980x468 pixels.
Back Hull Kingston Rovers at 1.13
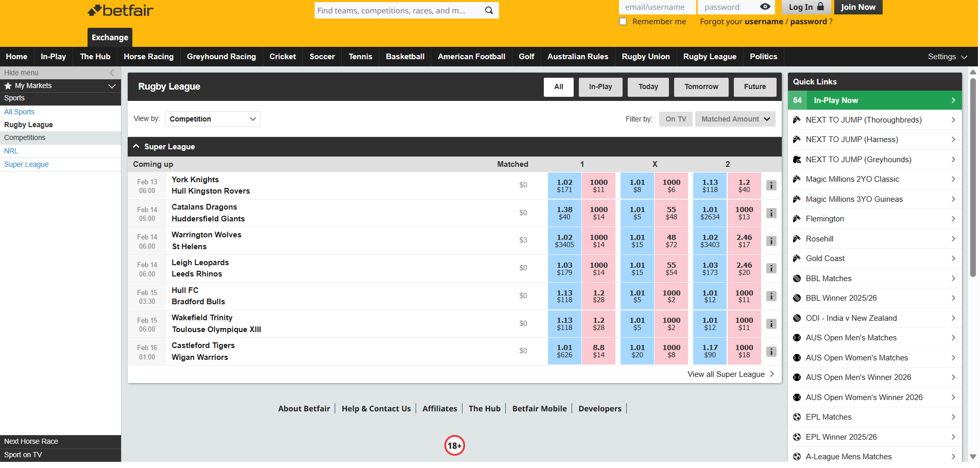pos(710,185)
